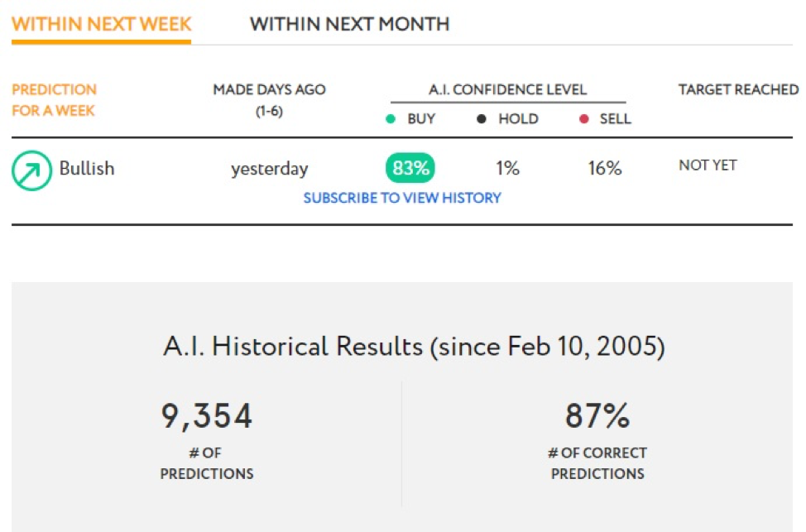The image size is (806, 532).
Task: Click the red SELL legend dot
Action: pyautogui.click(x=584, y=119)
